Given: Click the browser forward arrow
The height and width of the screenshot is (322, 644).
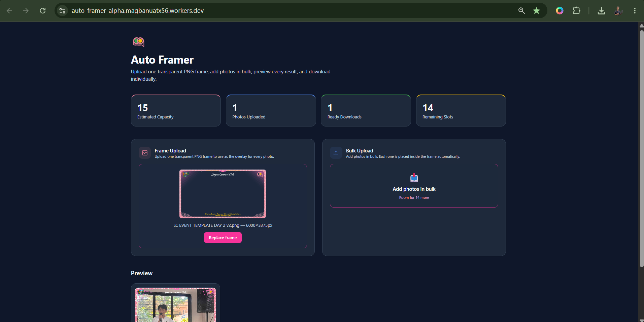Looking at the screenshot, I should tap(26, 11).
